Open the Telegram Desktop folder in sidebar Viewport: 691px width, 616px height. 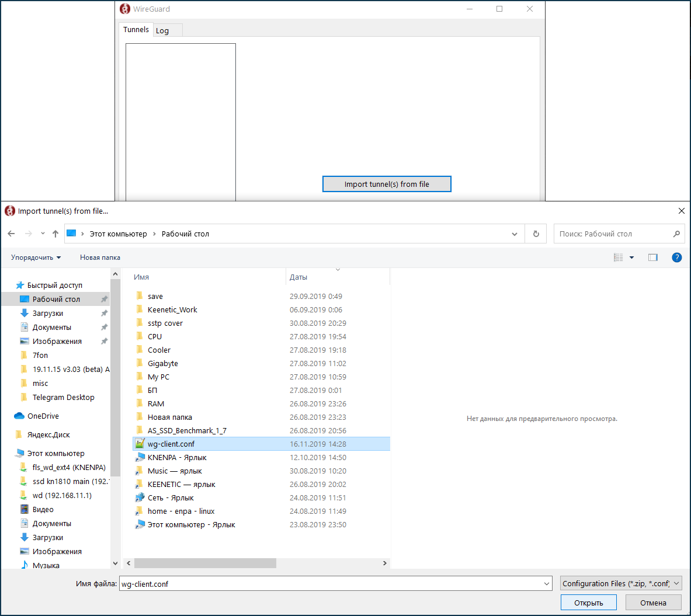pos(63,398)
